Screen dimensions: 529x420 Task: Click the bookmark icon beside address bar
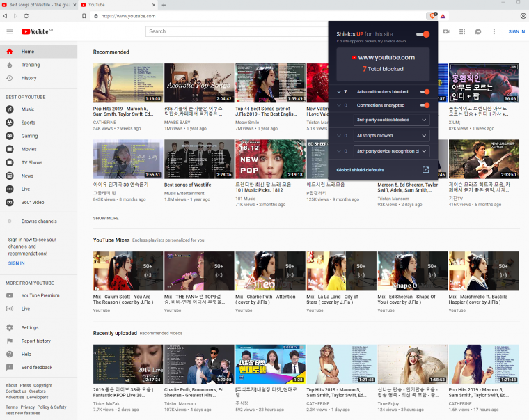(84, 16)
